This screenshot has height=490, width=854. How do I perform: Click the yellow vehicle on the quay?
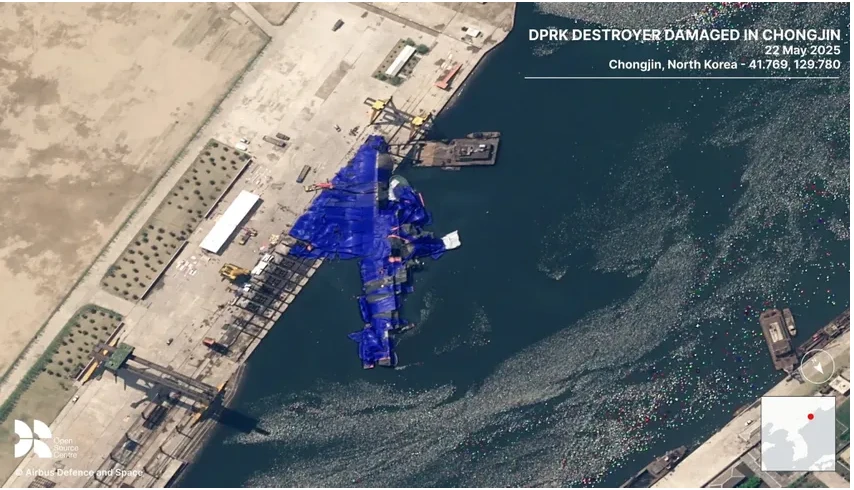[233, 271]
